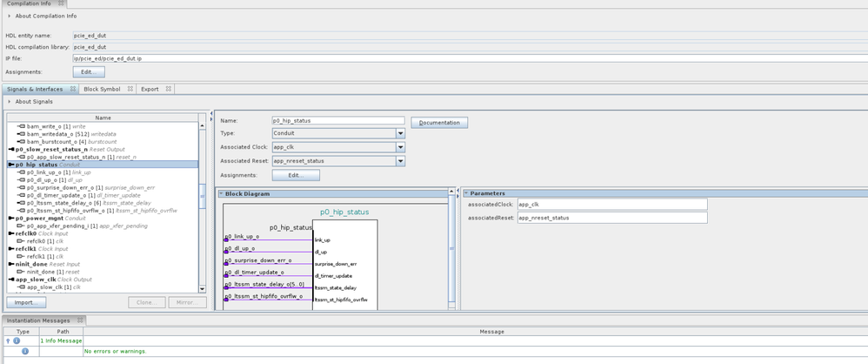This screenshot has width=868, height=364.
Task: Close the Signals & Interfaces tab icon
Action: click(71, 89)
